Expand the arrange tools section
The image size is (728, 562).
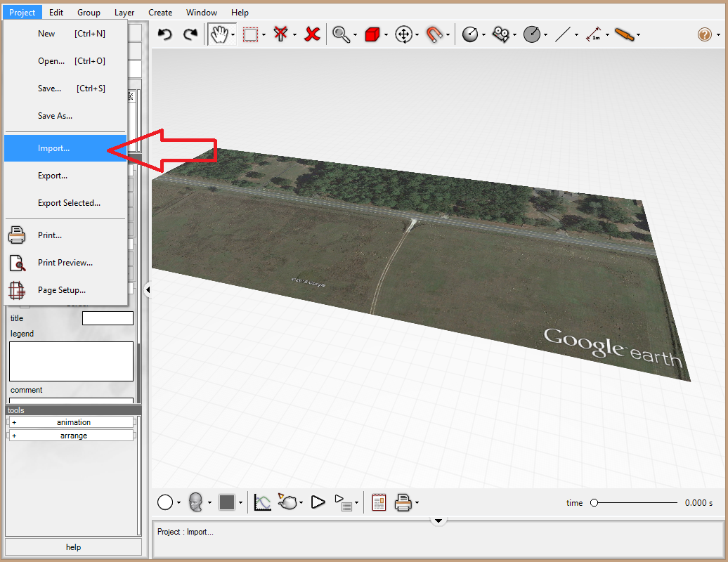point(71,436)
